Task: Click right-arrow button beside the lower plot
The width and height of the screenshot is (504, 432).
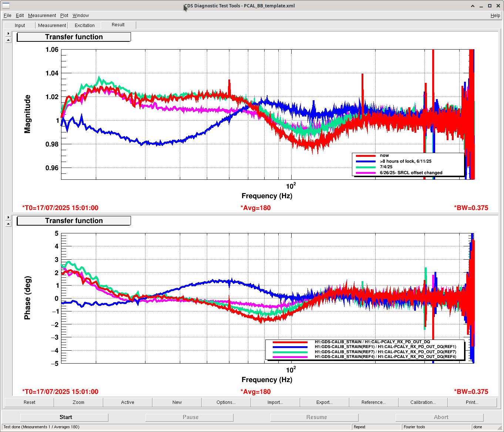Action: (x=8, y=217)
